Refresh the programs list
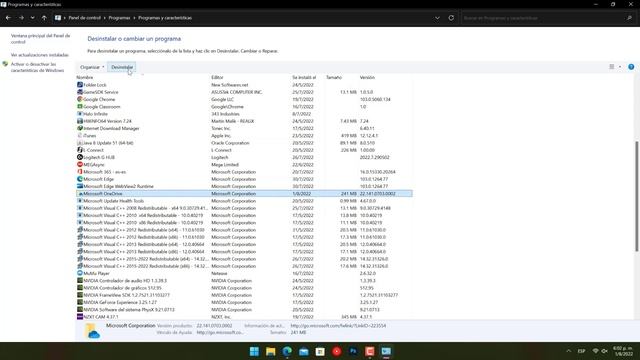This screenshot has height=360, width=640. tap(451, 18)
